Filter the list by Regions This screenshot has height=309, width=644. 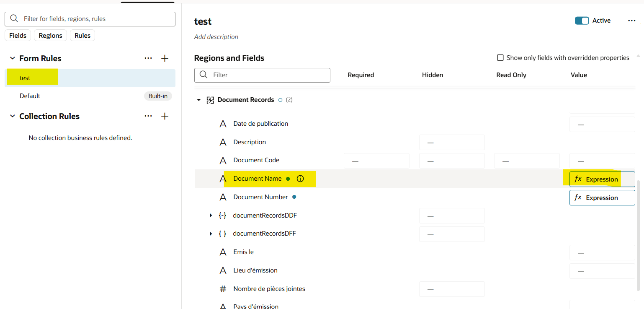click(x=50, y=36)
